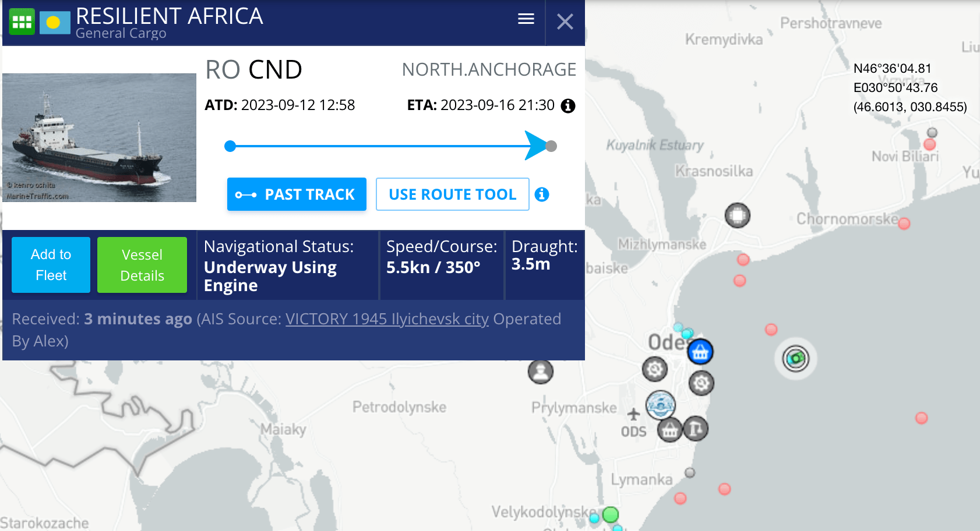Click info icon beside Use Route Tool
This screenshot has height=531, width=980.
[542, 194]
